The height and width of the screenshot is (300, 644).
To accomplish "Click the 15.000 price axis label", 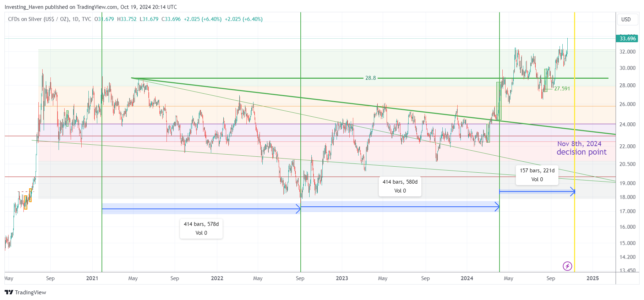I will click(627, 243).
